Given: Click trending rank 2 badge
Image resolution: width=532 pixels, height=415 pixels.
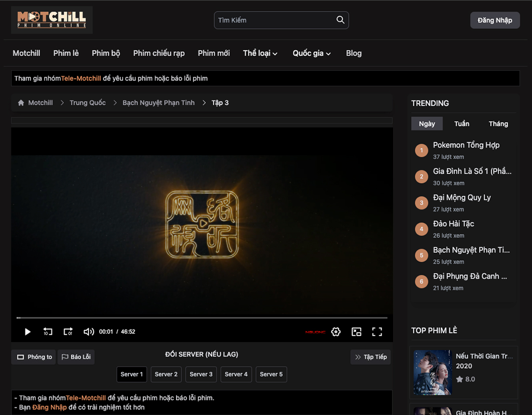Looking at the screenshot, I should [422, 177].
